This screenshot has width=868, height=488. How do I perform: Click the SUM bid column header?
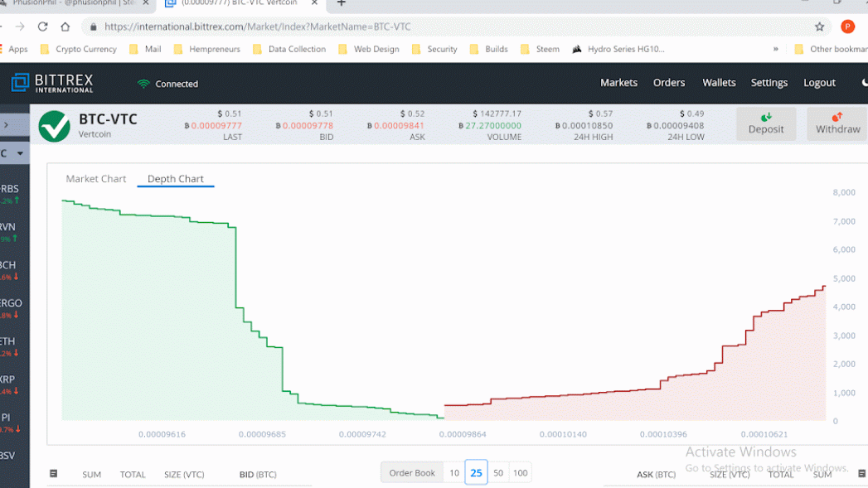[91, 475]
